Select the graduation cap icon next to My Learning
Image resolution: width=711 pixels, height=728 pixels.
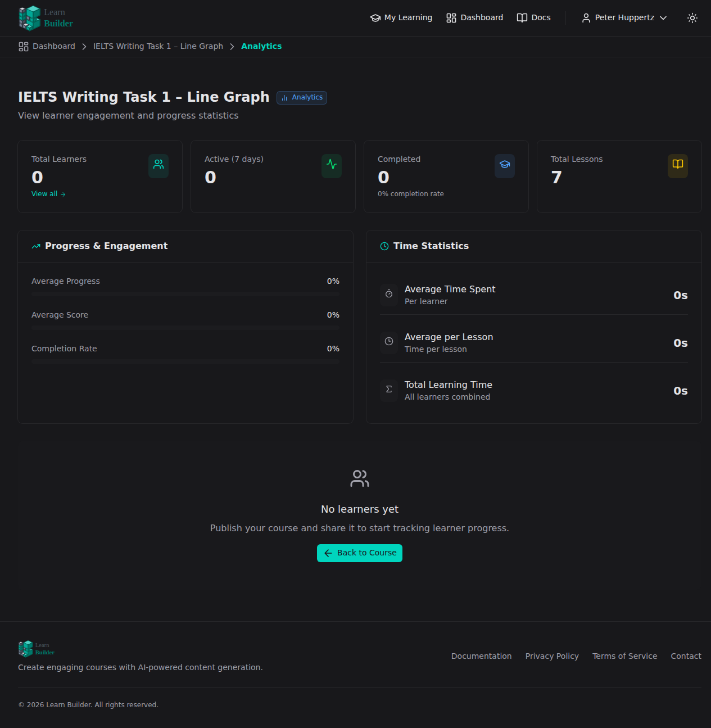[x=375, y=17]
